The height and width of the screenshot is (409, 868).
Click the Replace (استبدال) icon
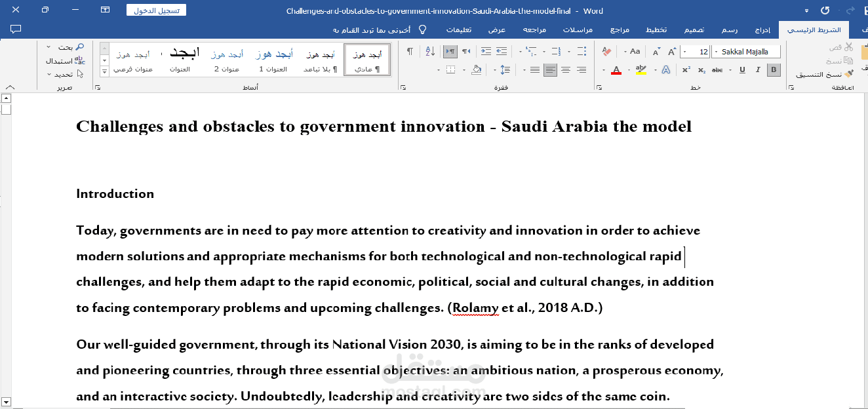tap(80, 60)
